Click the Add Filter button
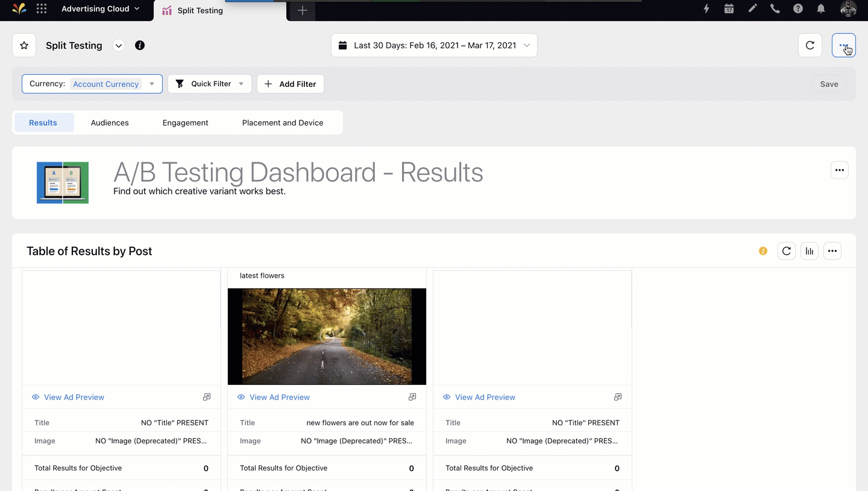 291,84
